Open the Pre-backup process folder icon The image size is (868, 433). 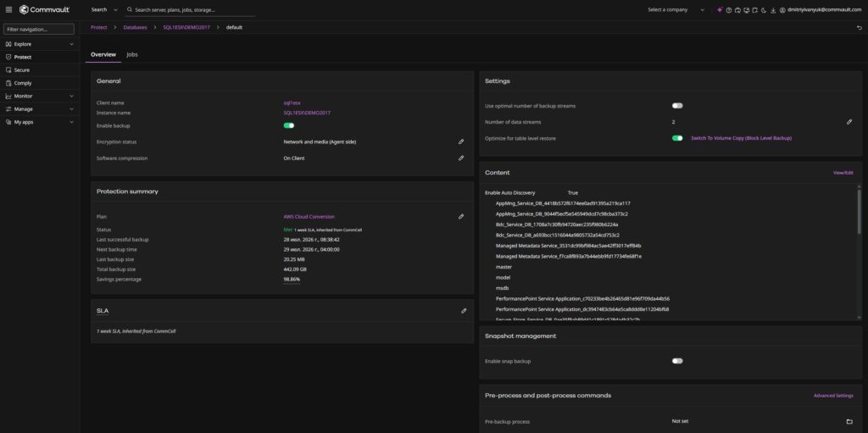pyautogui.click(x=849, y=421)
